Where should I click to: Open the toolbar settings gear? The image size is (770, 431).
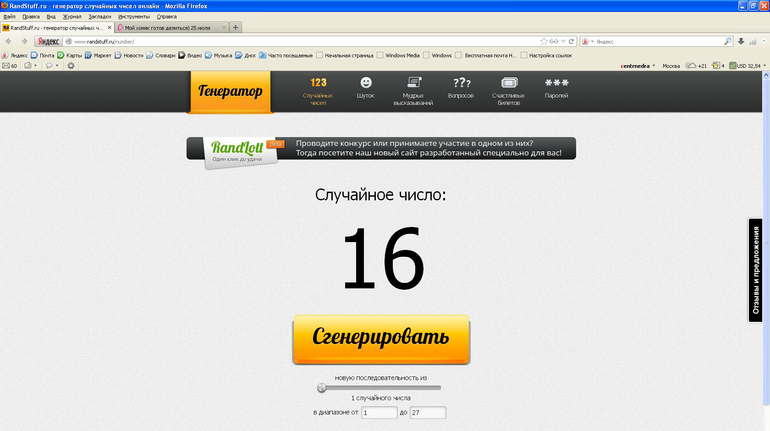[x=71, y=66]
